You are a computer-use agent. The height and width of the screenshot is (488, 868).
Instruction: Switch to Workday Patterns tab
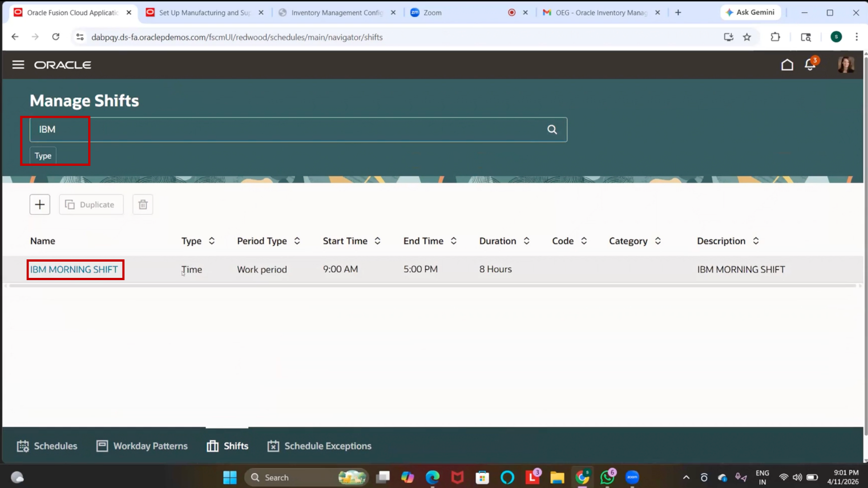(x=142, y=446)
